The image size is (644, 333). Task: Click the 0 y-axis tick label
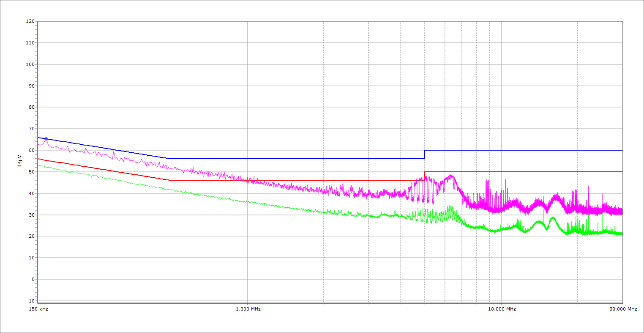point(33,279)
